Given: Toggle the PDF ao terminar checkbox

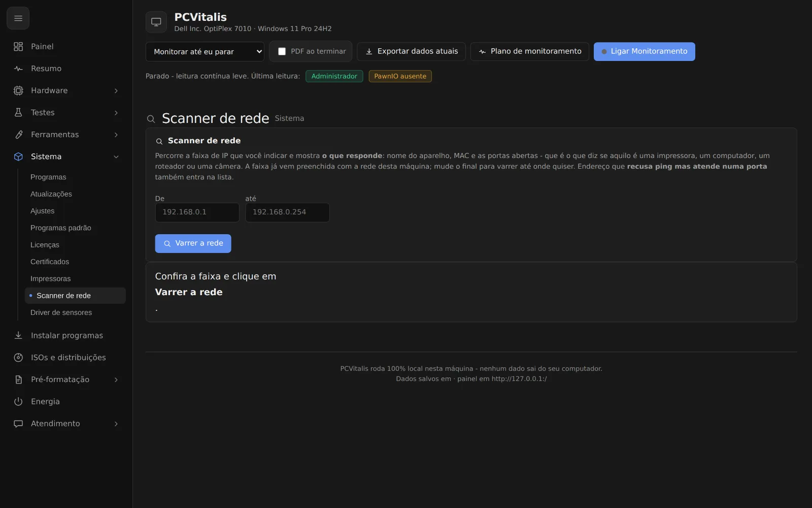Looking at the screenshot, I should click(x=282, y=51).
